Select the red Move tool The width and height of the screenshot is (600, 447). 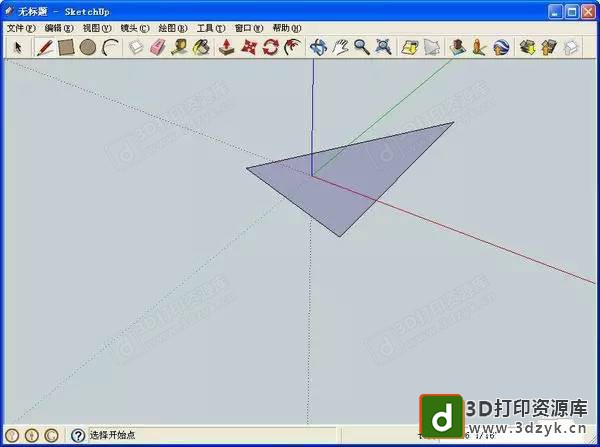coord(249,47)
